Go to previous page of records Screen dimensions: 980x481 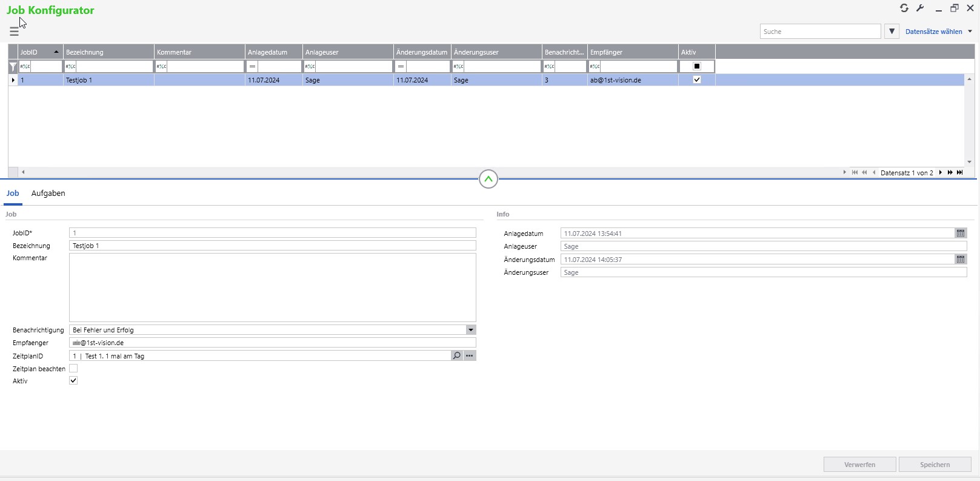[864, 173]
